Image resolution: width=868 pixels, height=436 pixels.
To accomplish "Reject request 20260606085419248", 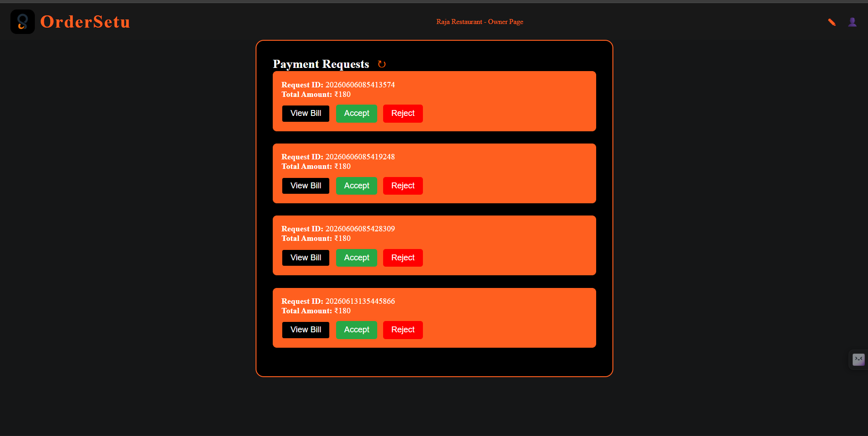I will pos(403,186).
